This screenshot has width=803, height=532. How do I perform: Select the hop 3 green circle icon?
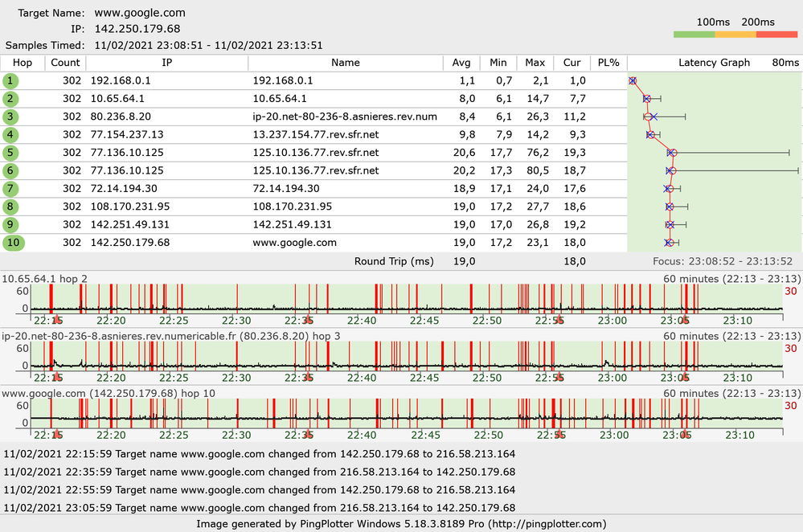10,117
